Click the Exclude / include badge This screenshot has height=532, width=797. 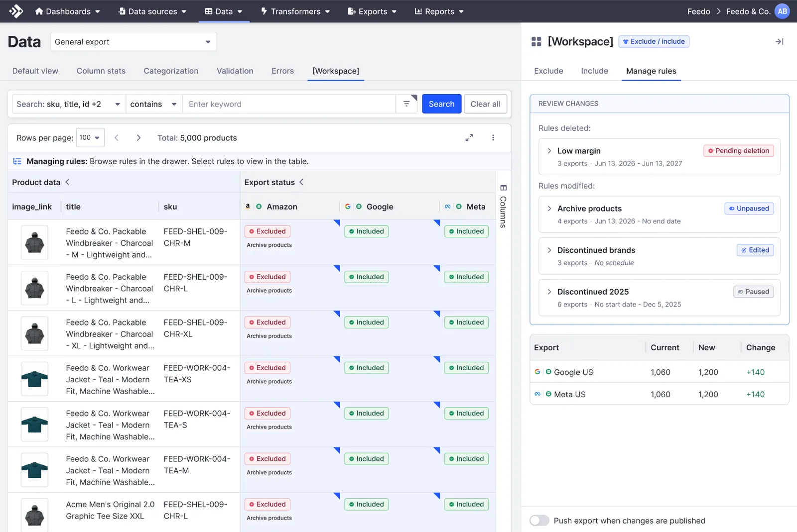click(654, 41)
